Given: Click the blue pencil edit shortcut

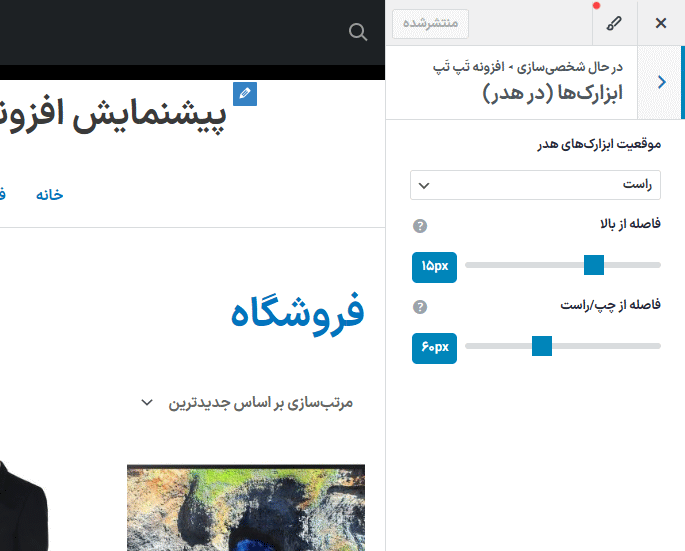Looking at the screenshot, I should 245,94.
